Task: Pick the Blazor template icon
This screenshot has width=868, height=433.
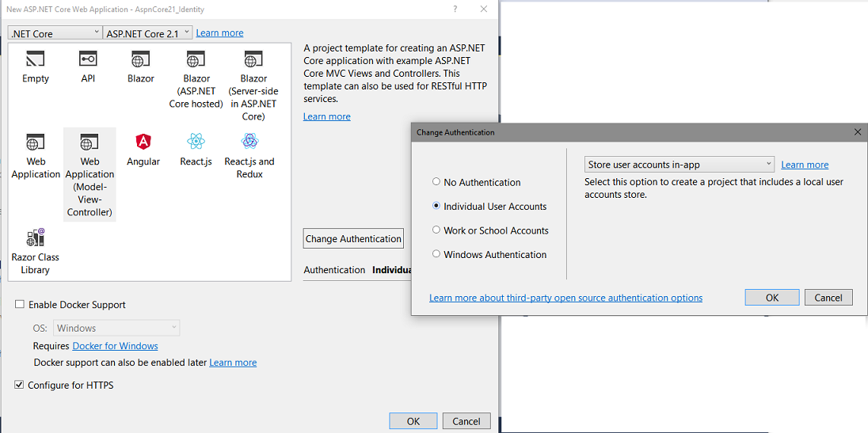Action: 141,59
